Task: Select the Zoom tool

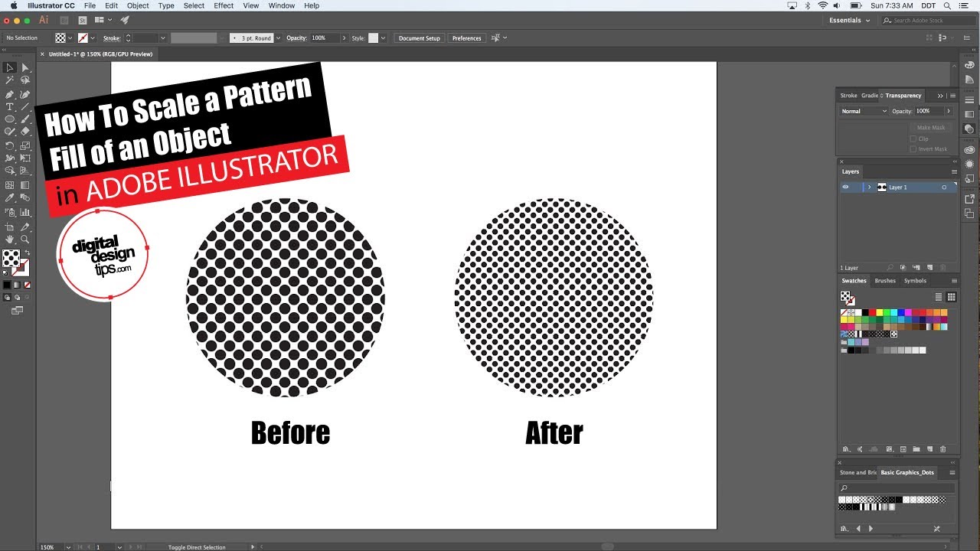Action: click(24, 240)
